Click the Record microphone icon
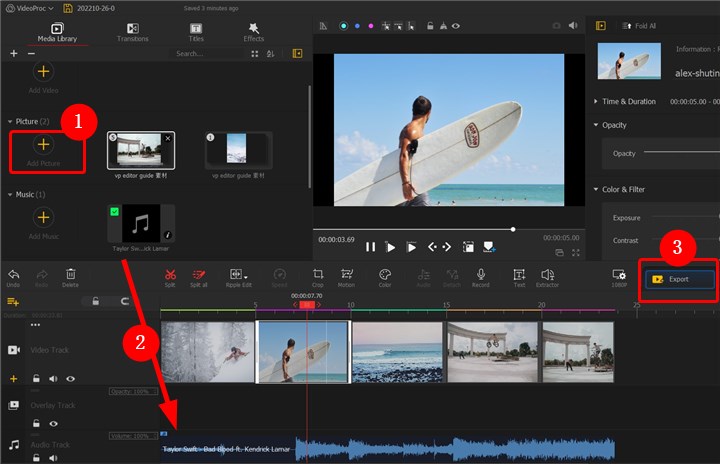Image resolution: width=720 pixels, height=464 pixels. pos(481,275)
